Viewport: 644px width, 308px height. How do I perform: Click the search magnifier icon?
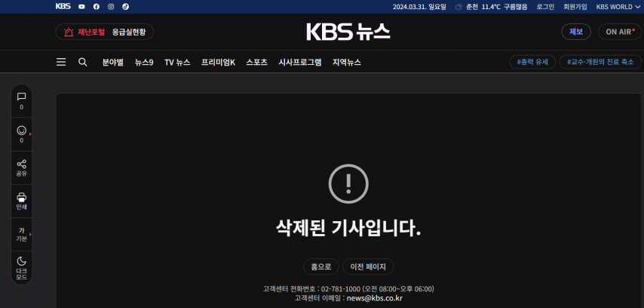(x=82, y=62)
